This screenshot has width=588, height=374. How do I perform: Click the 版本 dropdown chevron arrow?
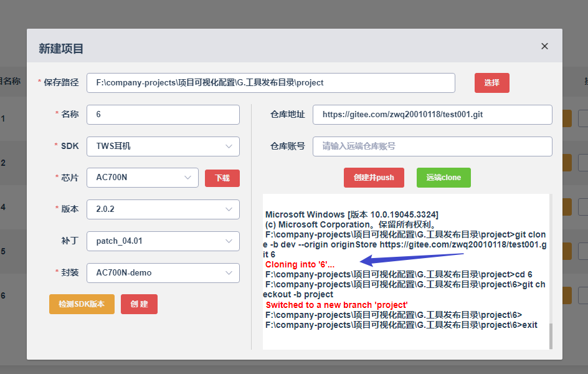(229, 209)
